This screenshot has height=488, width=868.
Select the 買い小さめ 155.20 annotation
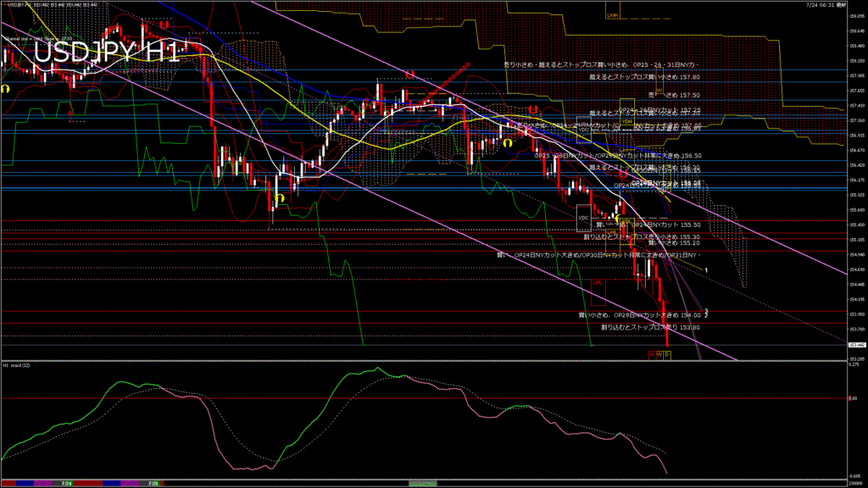(x=674, y=243)
